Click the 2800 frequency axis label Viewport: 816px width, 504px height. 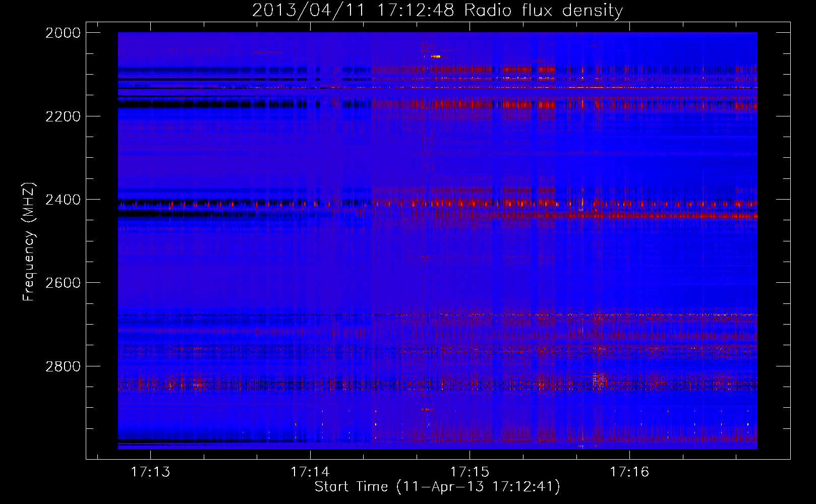[63, 366]
